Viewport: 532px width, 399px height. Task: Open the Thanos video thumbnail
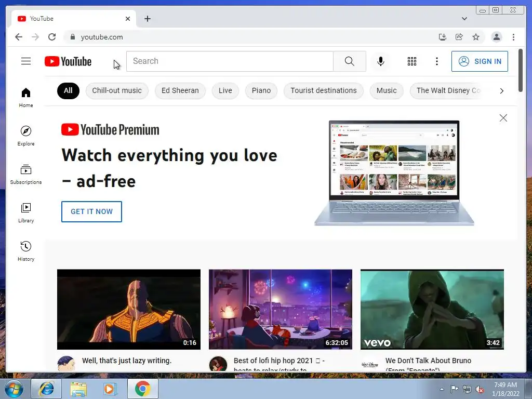(129, 310)
